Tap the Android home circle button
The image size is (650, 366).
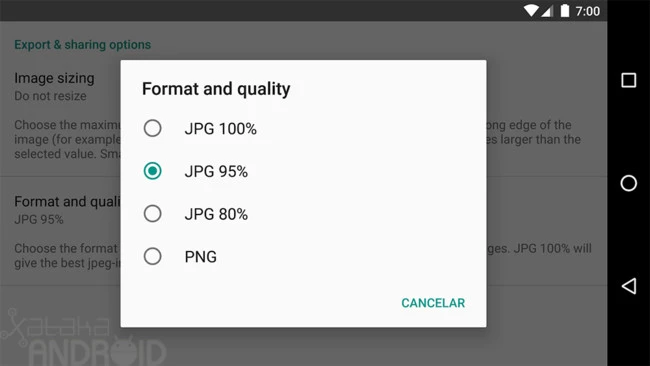(x=629, y=183)
